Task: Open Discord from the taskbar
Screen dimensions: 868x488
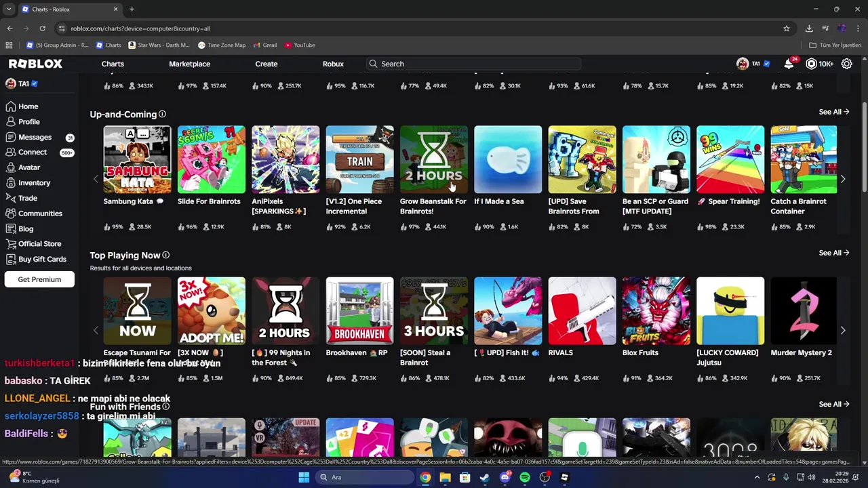Action: [505, 477]
